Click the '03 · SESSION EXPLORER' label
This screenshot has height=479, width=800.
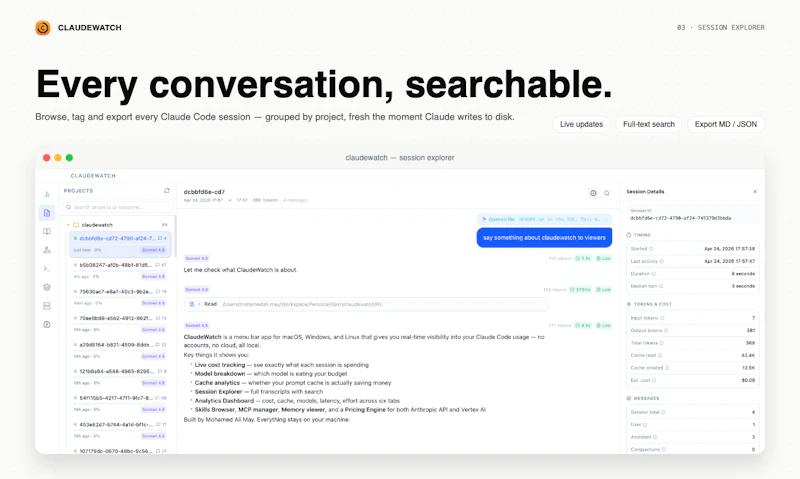pos(720,28)
